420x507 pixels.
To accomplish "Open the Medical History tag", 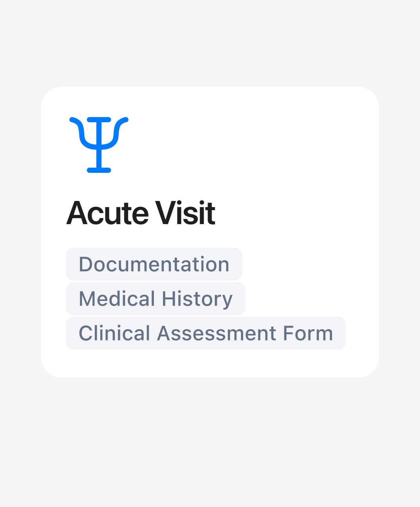I will pos(156,299).
